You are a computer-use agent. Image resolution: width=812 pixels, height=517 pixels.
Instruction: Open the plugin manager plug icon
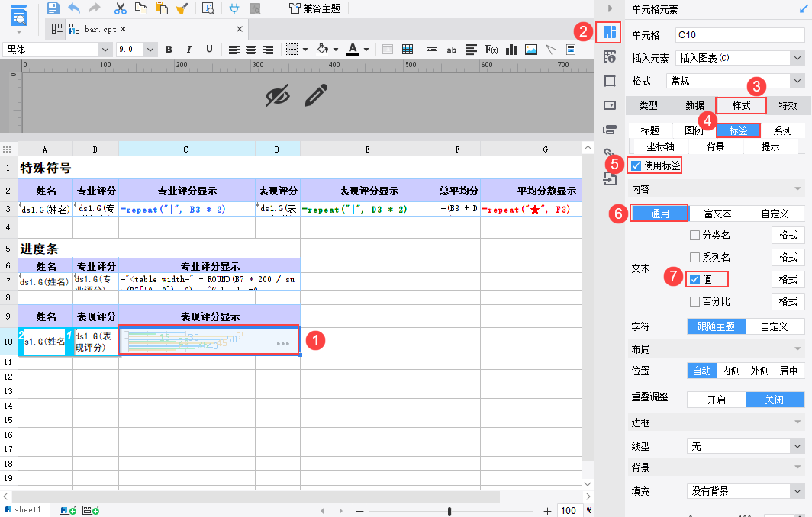coord(234,8)
